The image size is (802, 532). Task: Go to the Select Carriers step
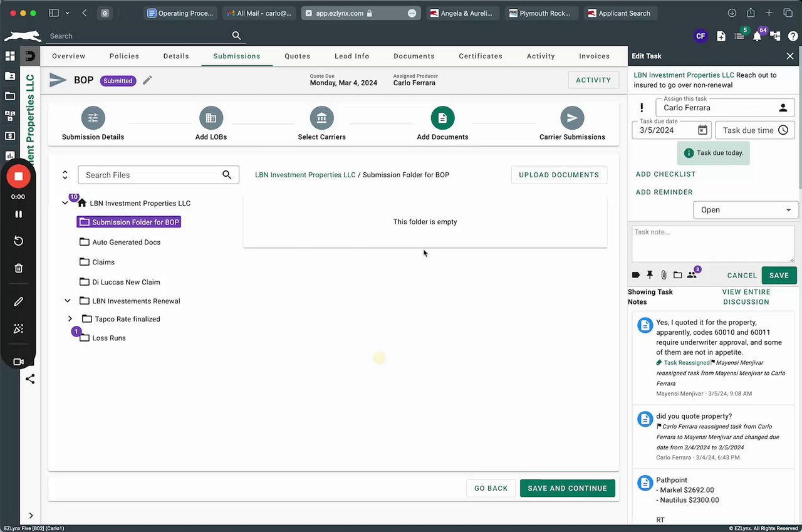click(x=321, y=123)
